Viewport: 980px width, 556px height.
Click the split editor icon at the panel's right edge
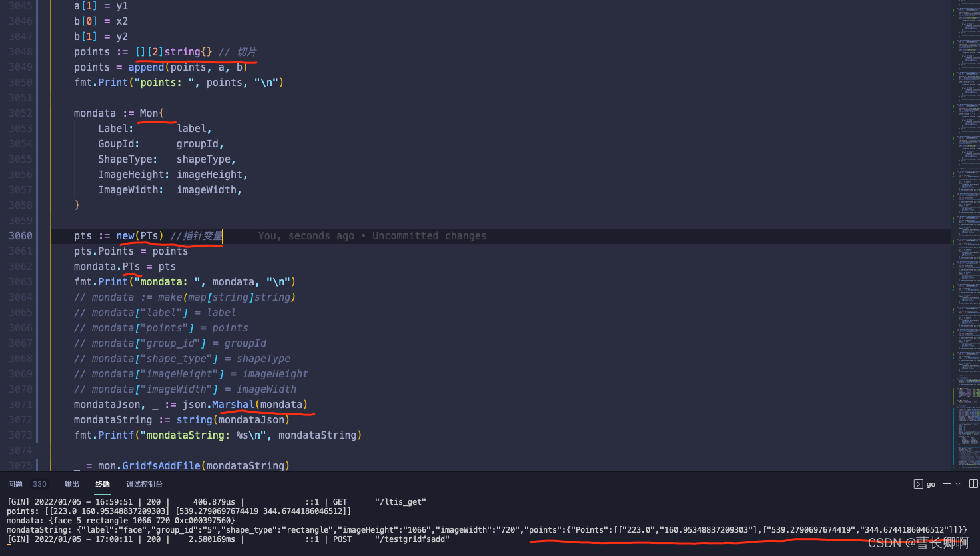coord(974,484)
